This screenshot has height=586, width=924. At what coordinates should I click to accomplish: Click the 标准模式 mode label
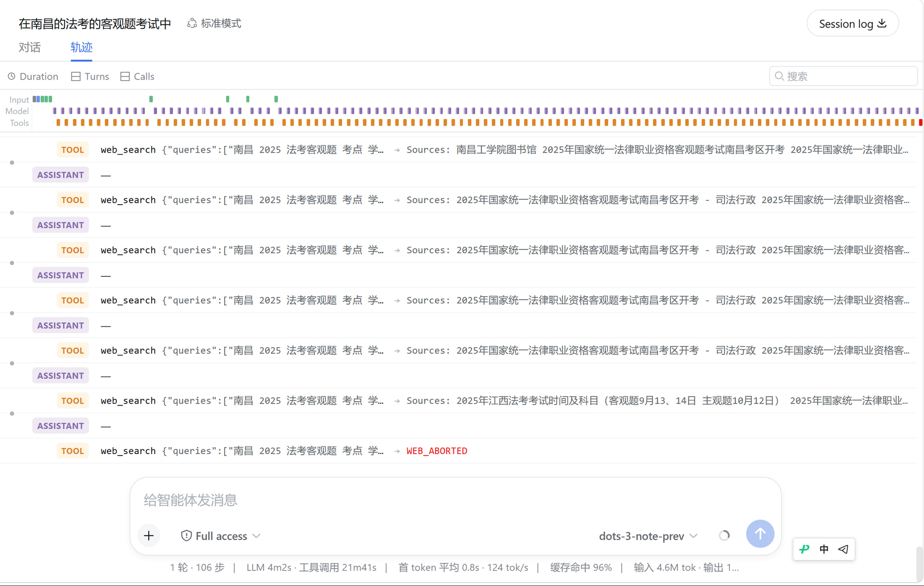tap(221, 23)
